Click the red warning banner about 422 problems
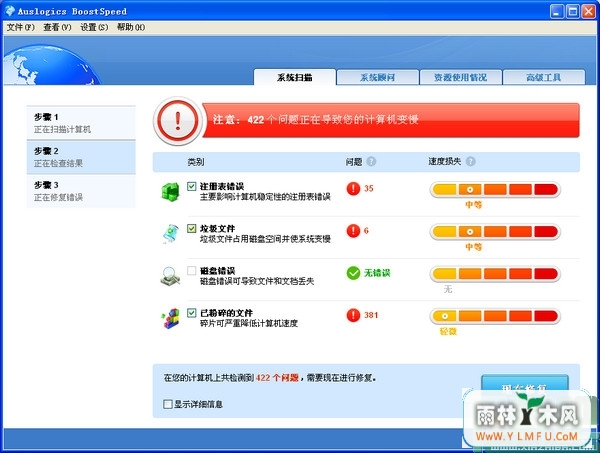Image resolution: width=600 pixels, height=453 pixels. (x=390, y=120)
